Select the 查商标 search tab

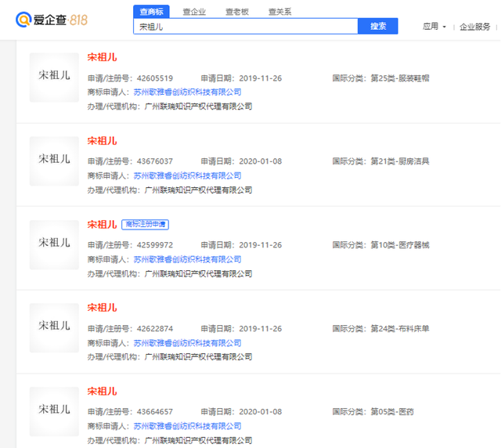[x=150, y=12]
